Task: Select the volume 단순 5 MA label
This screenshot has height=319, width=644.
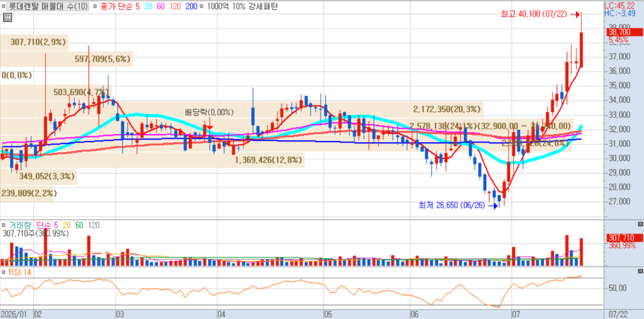Action: point(47,226)
